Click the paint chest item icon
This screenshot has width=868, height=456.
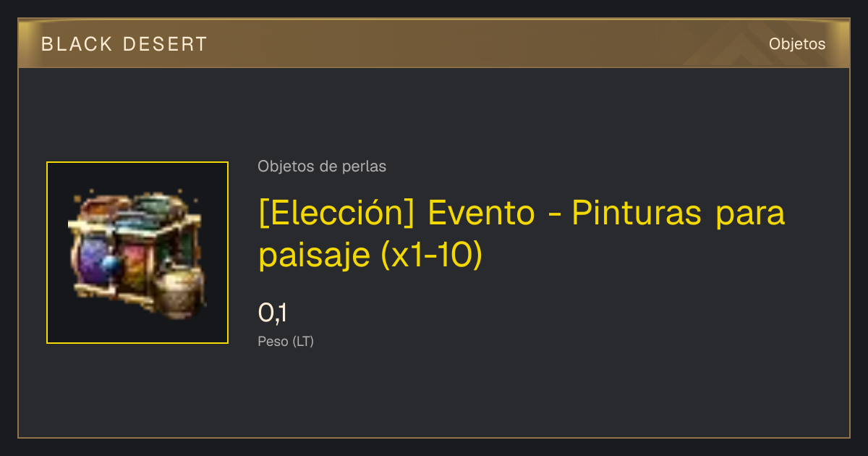click(137, 253)
